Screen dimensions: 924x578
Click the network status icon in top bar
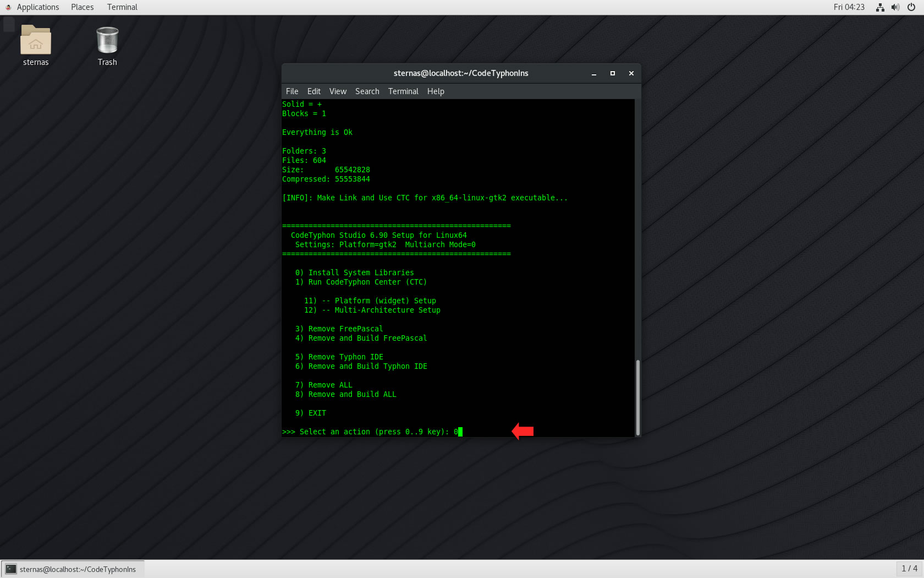[880, 7]
